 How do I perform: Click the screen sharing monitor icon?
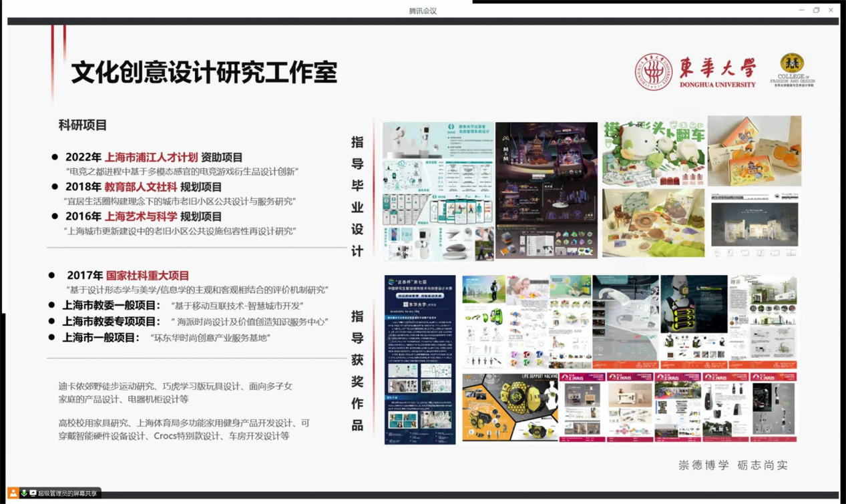33,493
